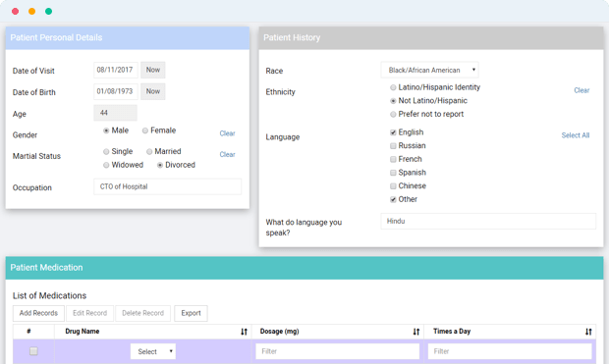Image resolution: width=609 pixels, height=364 pixels.
Task: Click the Delete Record button
Action: pos(143,313)
